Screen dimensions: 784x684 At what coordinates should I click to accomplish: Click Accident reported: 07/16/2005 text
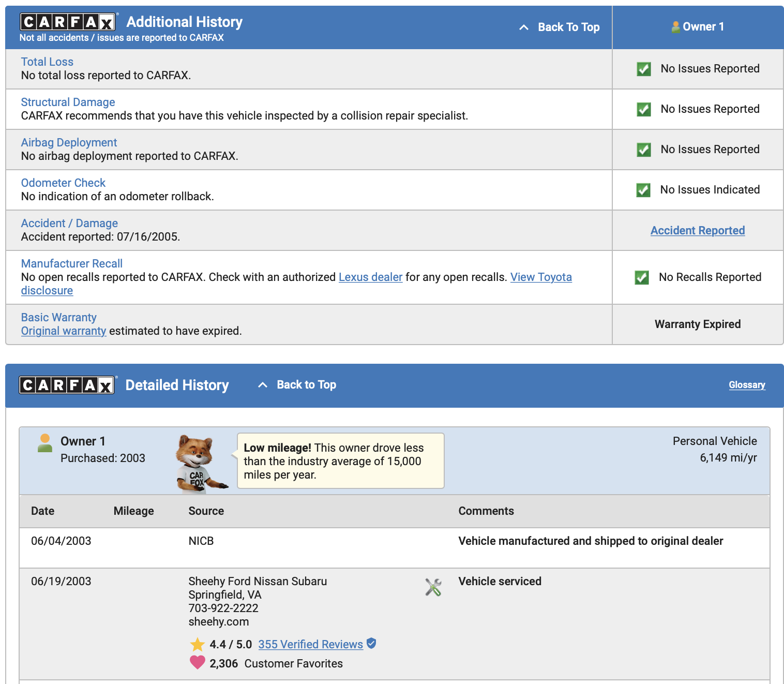100,236
